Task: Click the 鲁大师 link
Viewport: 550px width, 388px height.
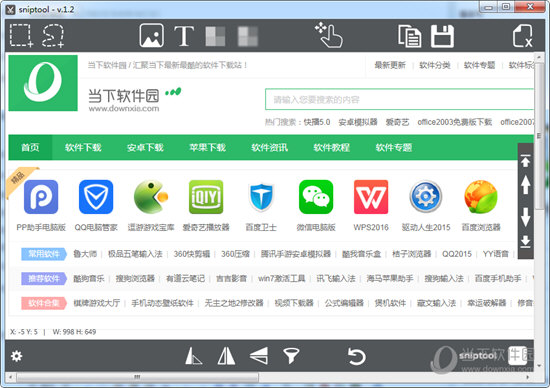Action: 85,254
